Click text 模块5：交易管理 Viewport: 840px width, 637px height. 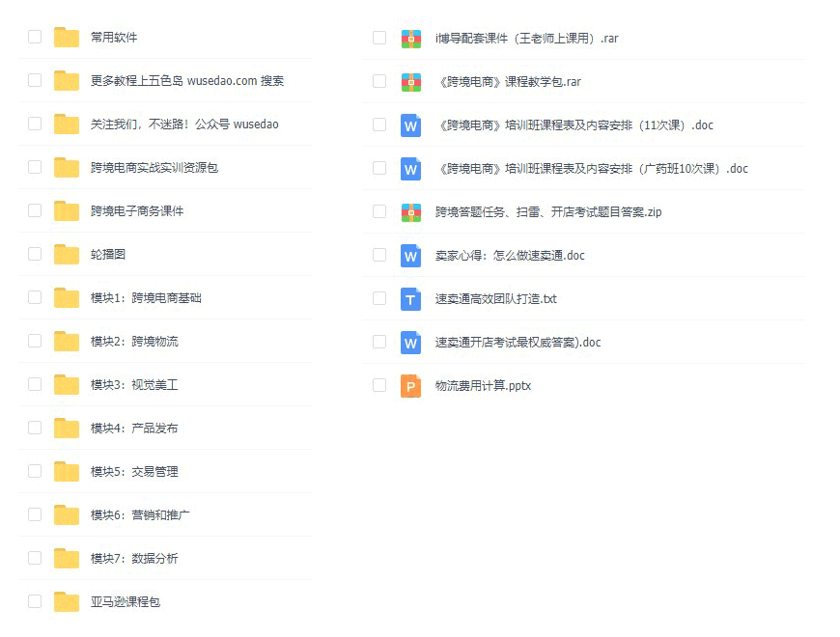tap(134, 471)
